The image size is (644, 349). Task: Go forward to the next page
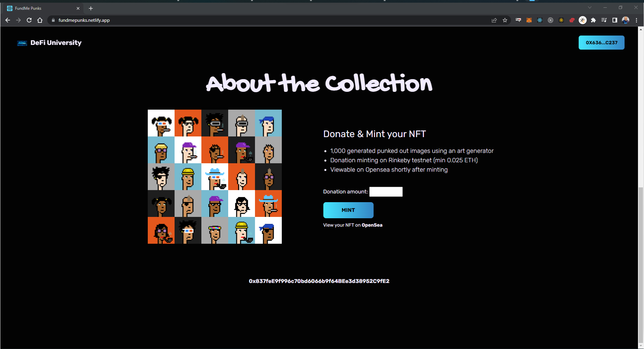coord(18,20)
